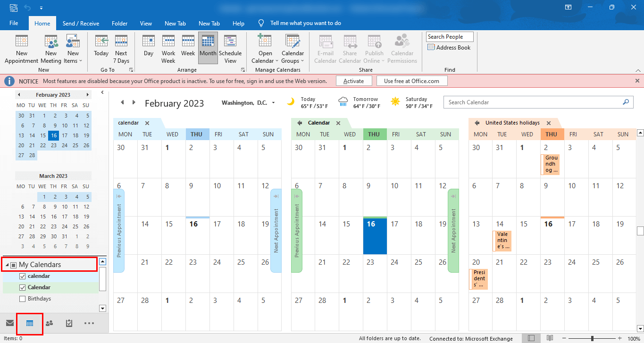Jump to Next Appointment in green calendar
This screenshot has width=644, height=343.
pyautogui.click(x=453, y=231)
